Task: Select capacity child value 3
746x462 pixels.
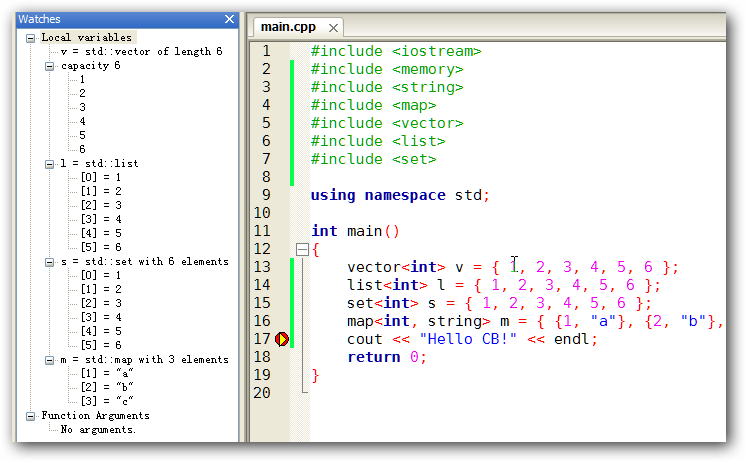Action: 82,108
